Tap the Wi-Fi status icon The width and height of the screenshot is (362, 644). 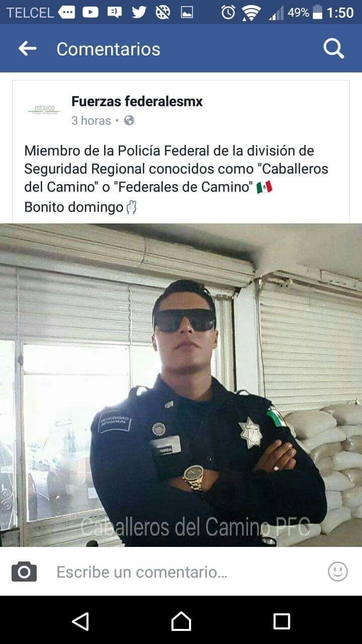click(x=250, y=12)
